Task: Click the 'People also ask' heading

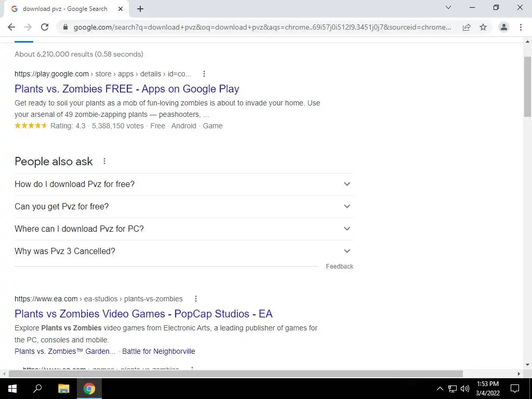Action: (54, 162)
